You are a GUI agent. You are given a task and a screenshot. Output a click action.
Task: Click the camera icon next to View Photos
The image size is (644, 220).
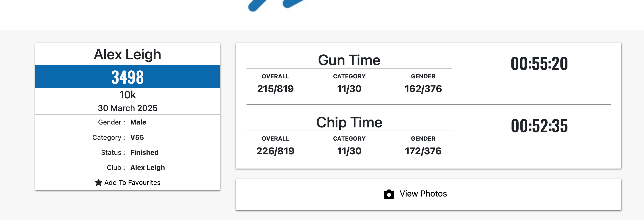tap(389, 194)
